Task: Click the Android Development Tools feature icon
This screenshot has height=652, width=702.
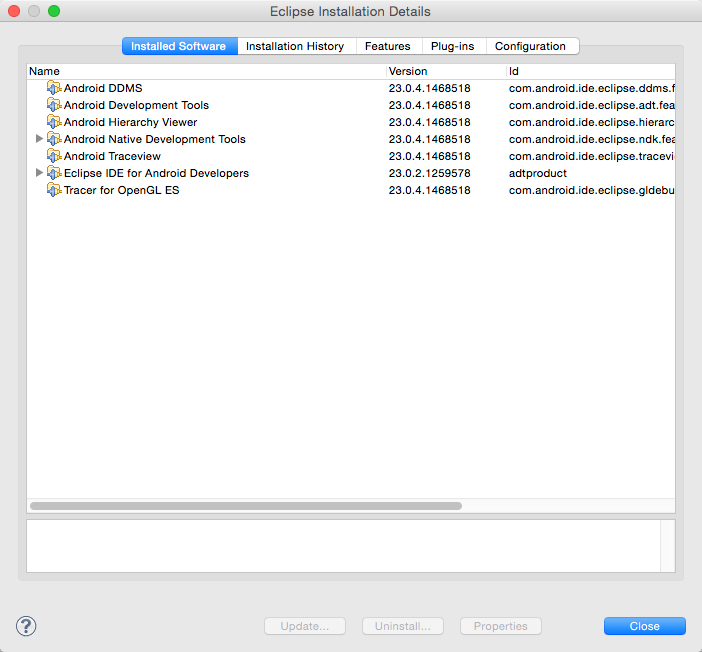Action: coord(54,105)
